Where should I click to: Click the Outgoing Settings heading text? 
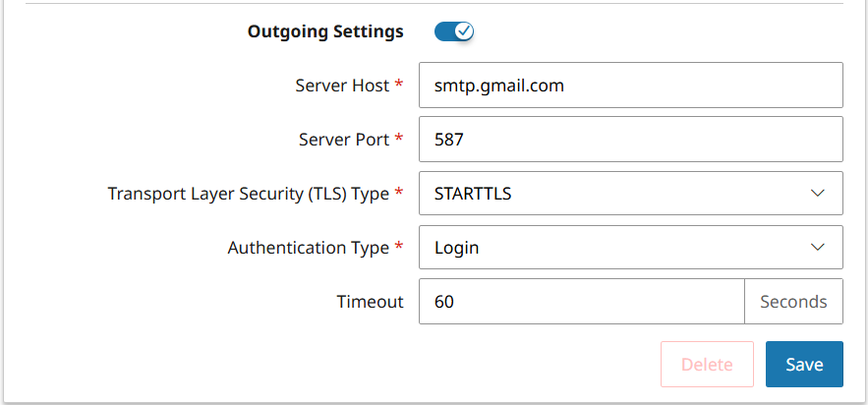[325, 31]
